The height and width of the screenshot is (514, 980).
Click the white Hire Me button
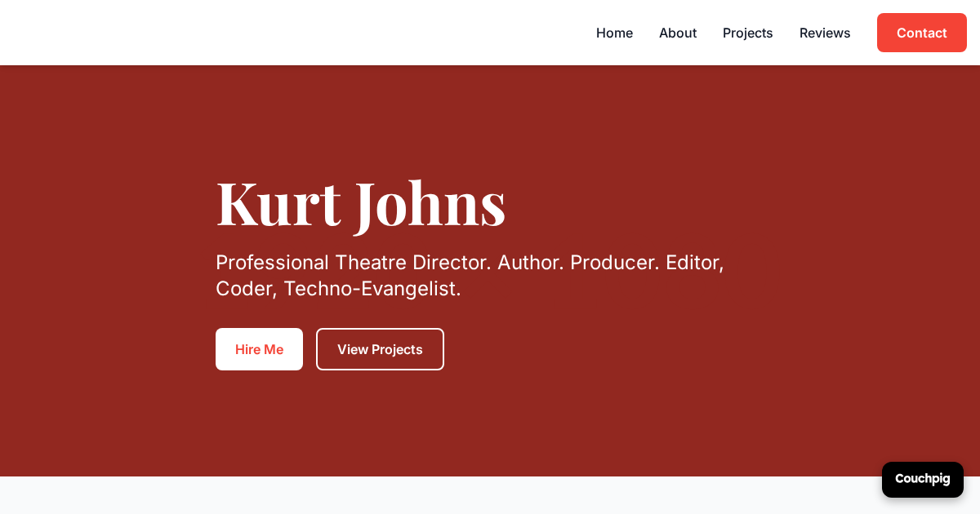259,349
